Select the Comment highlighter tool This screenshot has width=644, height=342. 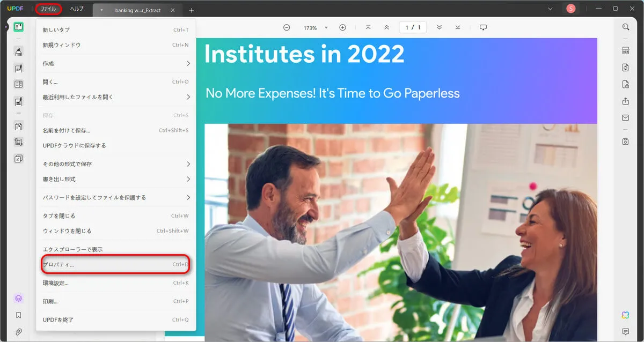19,51
